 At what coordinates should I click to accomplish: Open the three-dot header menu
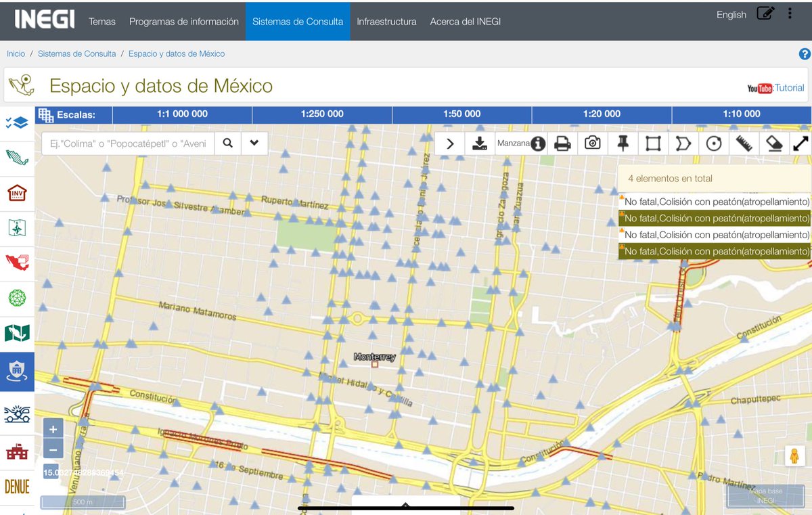tap(790, 14)
